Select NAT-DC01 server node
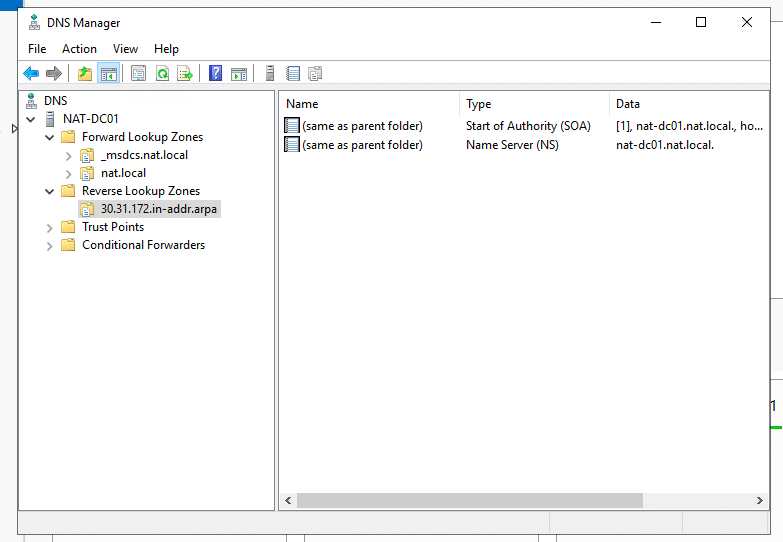The height and width of the screenshot is (542, 783). tap(90, 119)
